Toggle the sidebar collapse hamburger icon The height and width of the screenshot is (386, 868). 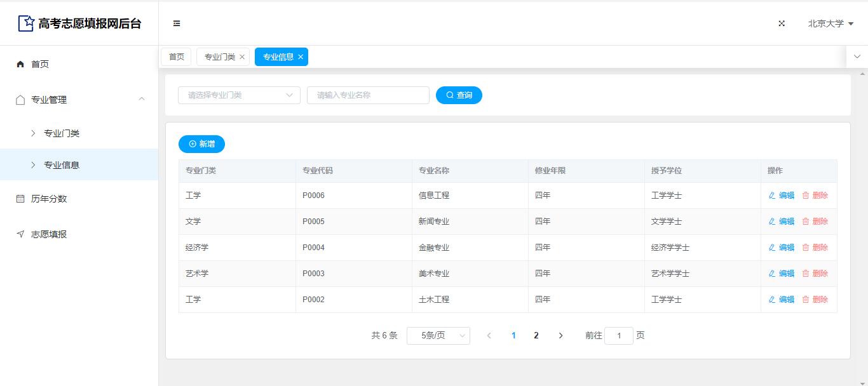tap(177, 23)
